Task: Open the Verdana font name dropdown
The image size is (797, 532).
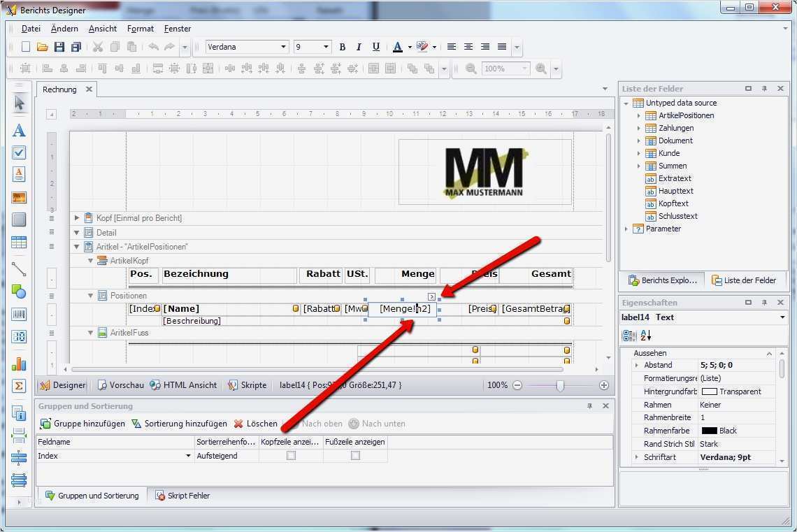Action: 283,47
